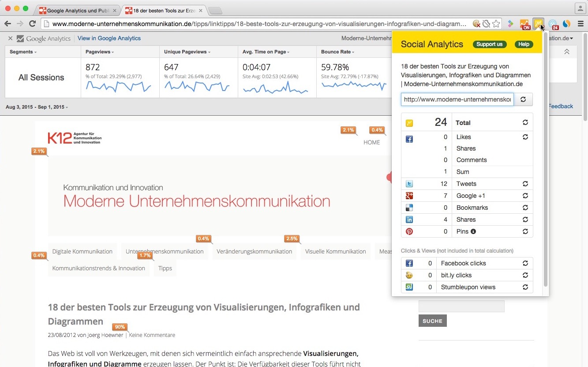Screen dimensions: 588x367
Task: Select the 18 der besten Tools tab
Action: (x=163, y=10)
